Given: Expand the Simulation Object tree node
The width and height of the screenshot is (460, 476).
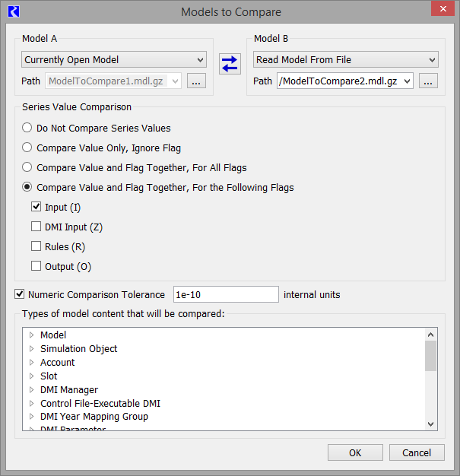Looking at the screenshot, I should (x=32, y=349).
